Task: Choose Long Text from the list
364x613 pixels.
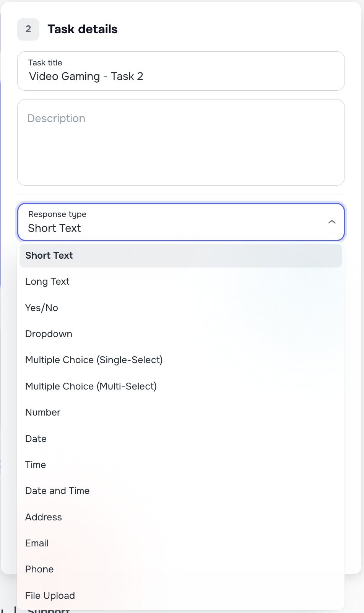Action: (x=47, y=281)
